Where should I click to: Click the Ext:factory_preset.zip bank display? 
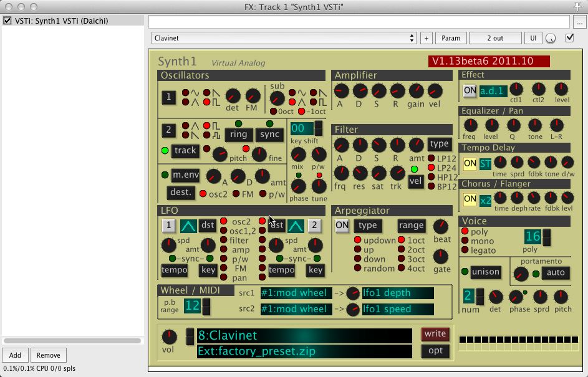click(304, 351)
